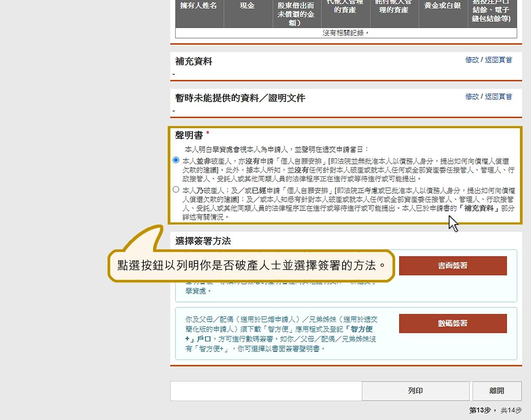Select the 本人乃破產人 radio button
This screenshot has width=531, height=420.
click(x=176, y=190)
